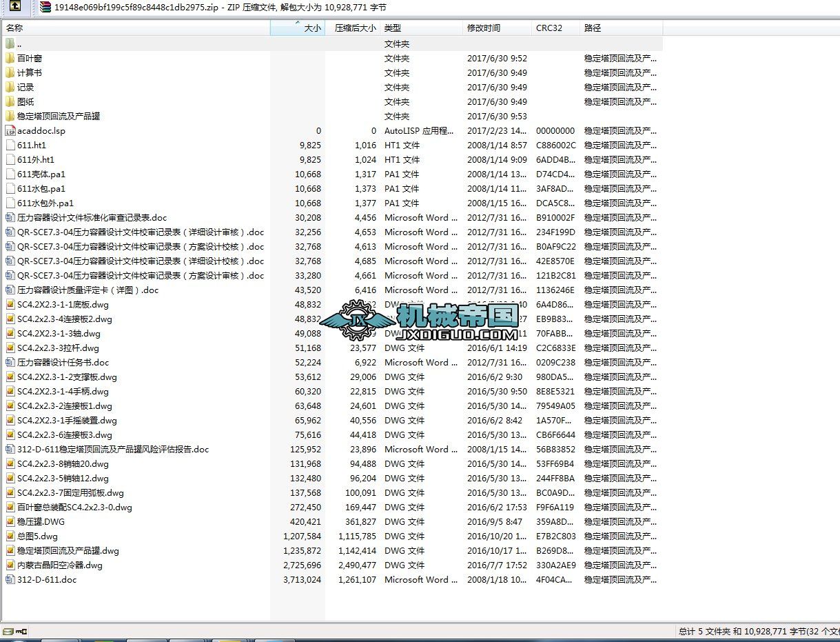Sort by the CRC32 column header

pos(556,28)
